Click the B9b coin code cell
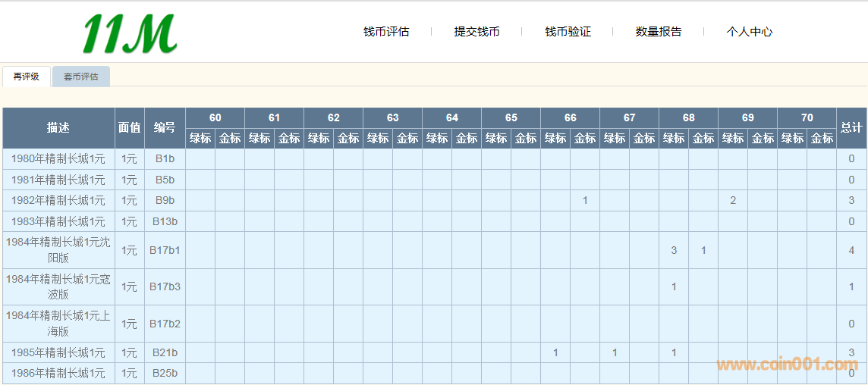Viewport: 868px width, 385px height. 165,201
